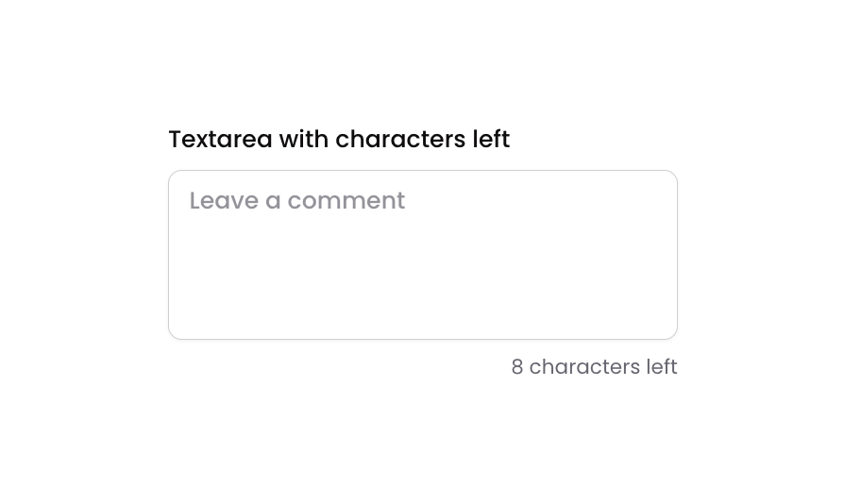This screenshot has height=504, width=844.
Task: Focus the comment box via its placeholder text
Action: click(x=296, y=201)
